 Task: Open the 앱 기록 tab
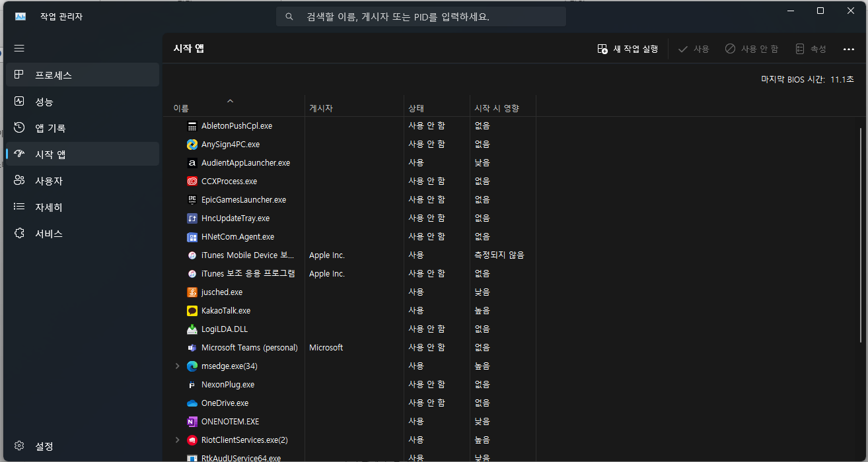pyautogui.click(x=83, y=127)
